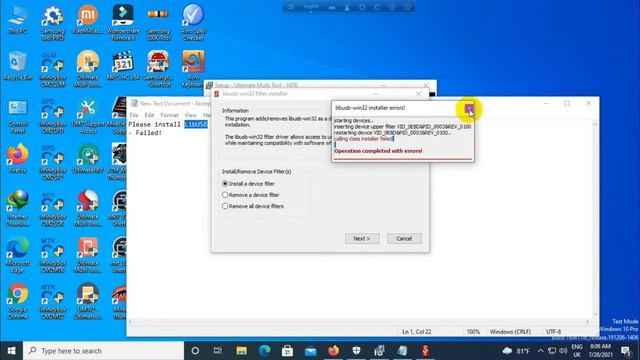Click the Notepad vertical scrollbar

[x=595, y=220]
